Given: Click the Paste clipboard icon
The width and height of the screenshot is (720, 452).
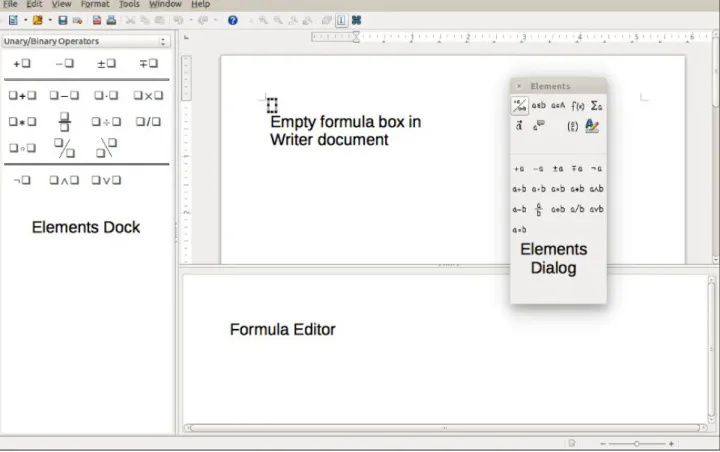Looking at the screenshot, I should (x=159, y=20).
